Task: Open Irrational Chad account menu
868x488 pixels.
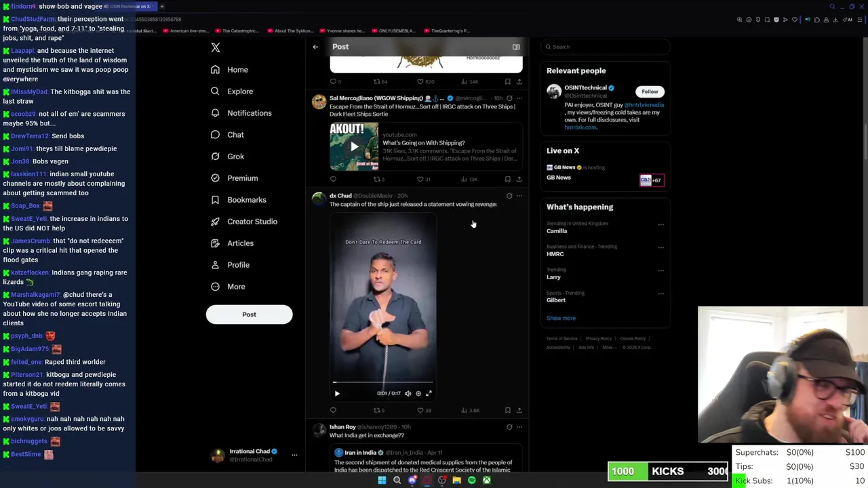Action: [252, 455]
